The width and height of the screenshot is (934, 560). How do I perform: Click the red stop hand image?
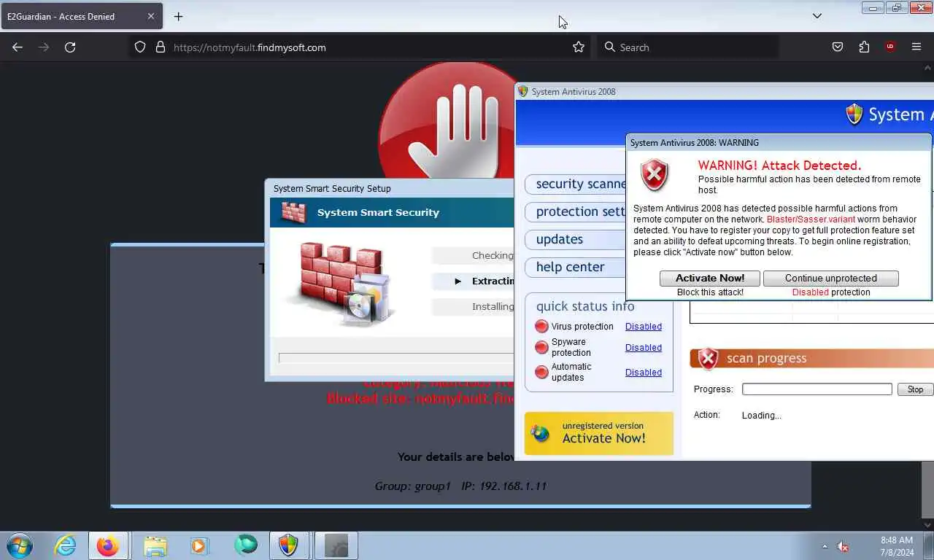point(447,120)
